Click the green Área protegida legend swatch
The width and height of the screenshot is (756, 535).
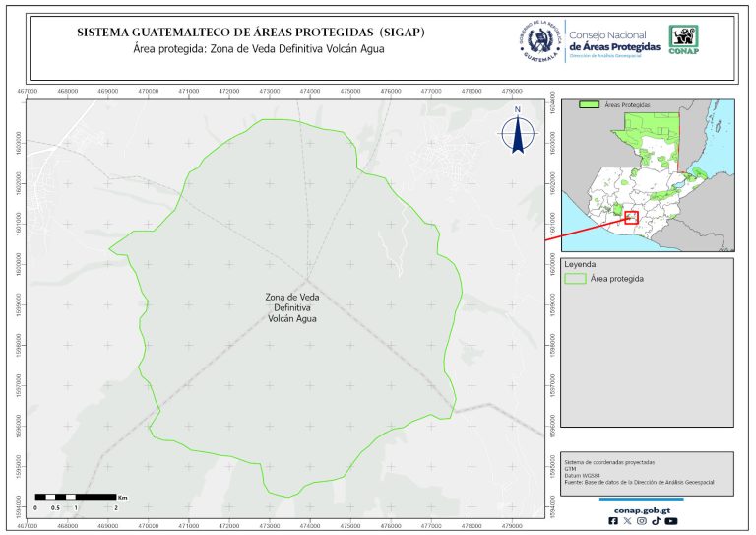coord(576,280)
